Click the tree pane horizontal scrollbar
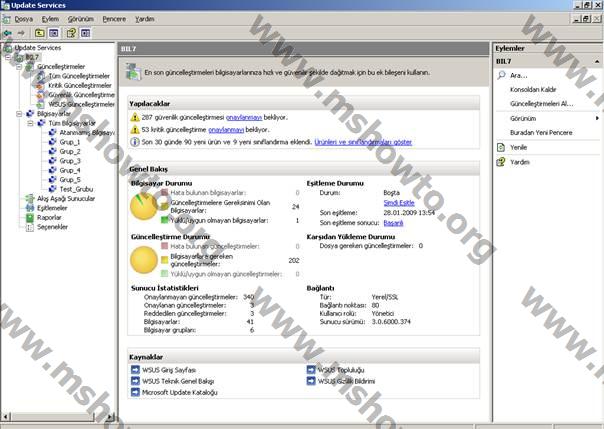Screen dimensions: 604x429 (x=52, y=417)
